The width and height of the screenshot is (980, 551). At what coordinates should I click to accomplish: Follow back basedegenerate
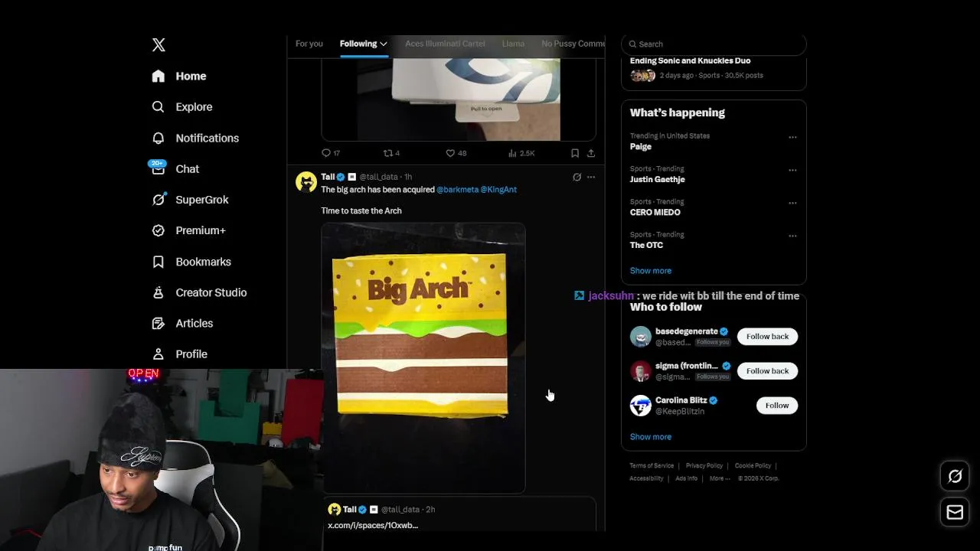(x=767, y=337)
